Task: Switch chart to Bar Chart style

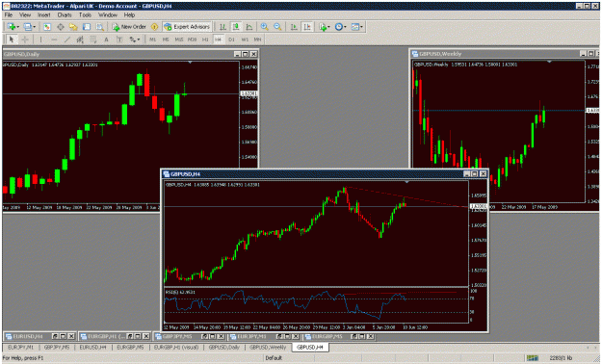Action: 222,27
